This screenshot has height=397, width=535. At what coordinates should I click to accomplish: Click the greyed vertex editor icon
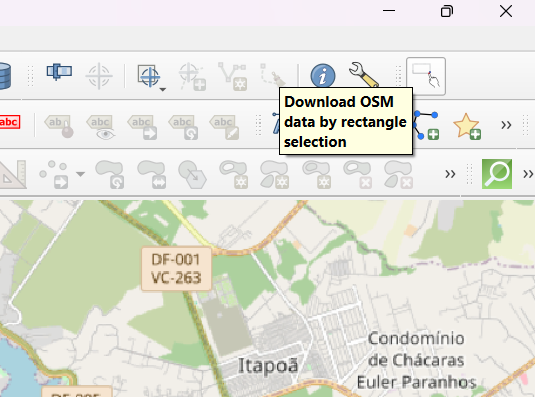(233, 76)
